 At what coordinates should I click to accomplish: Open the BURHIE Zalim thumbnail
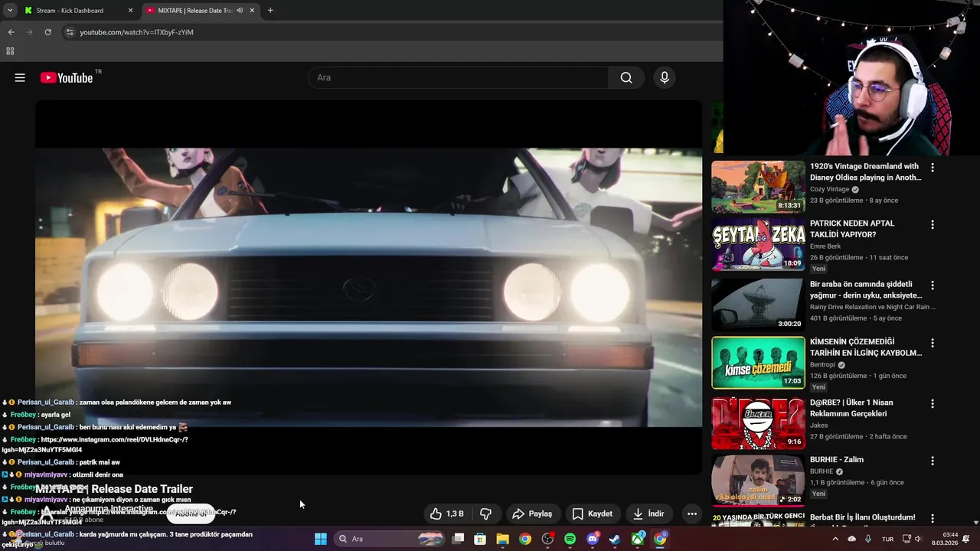click(x=758, y=481)
